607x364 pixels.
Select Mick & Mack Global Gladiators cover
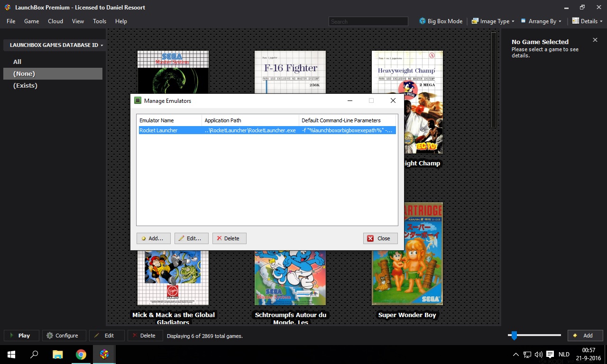point(173,277)
